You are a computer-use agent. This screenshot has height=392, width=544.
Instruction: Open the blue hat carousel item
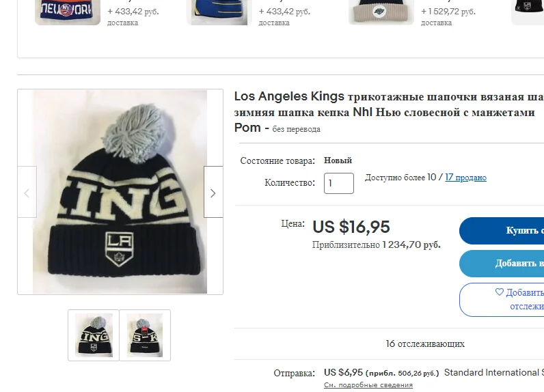coord(219,12)
